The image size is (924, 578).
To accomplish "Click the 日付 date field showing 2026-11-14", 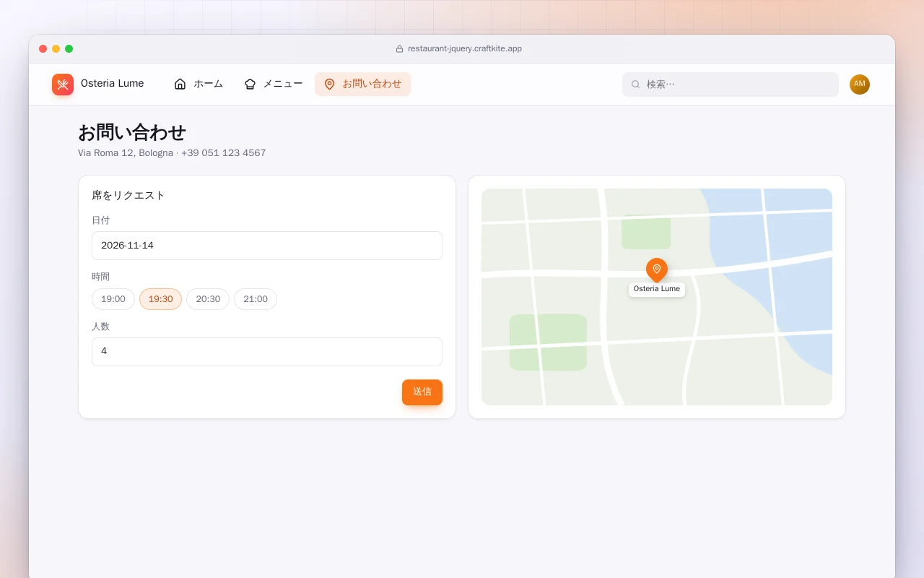I will (267, 246).
